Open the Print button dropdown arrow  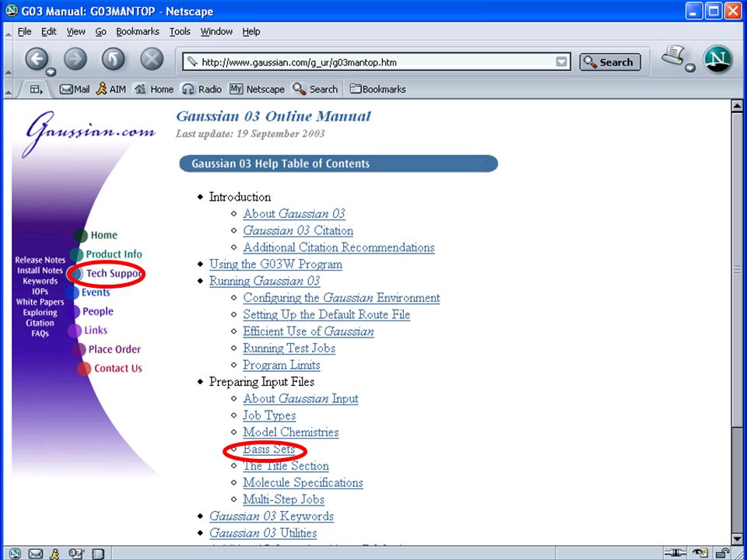tap(690, 68)
